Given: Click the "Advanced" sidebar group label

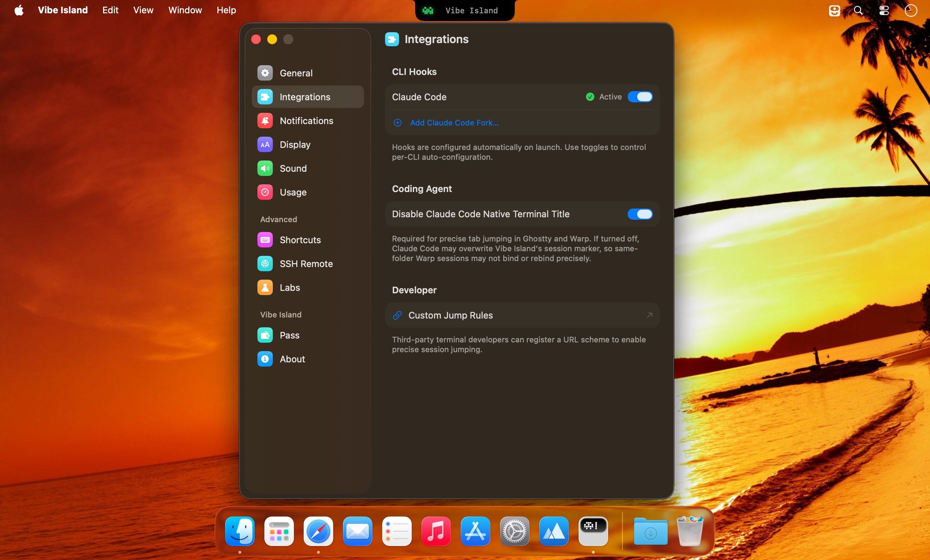Looking at the screenshot, I should pyautogui.click(x=278, y=219).
